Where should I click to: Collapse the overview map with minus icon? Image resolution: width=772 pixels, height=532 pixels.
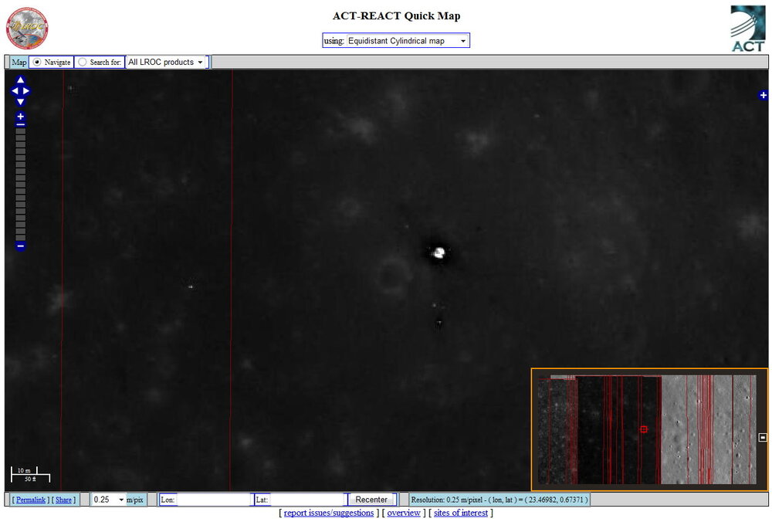(763, 437)
